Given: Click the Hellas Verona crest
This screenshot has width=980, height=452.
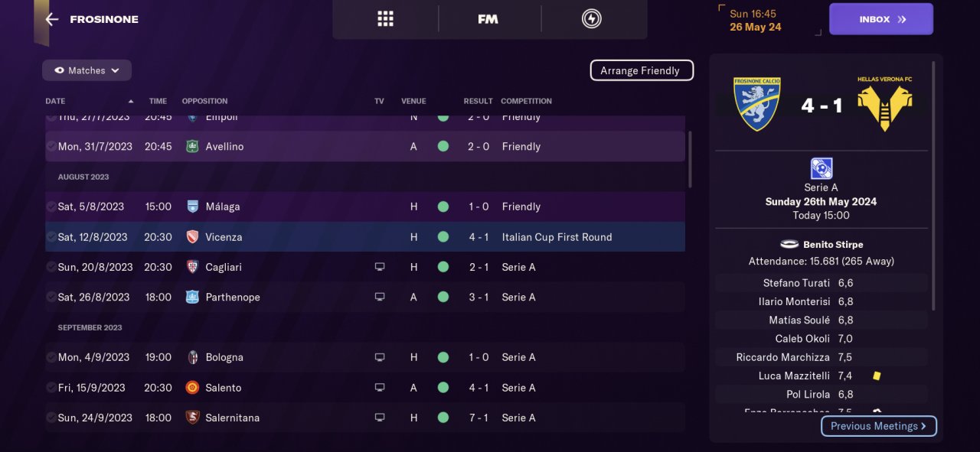Looking at the screenshot, I should pos(884,104).
